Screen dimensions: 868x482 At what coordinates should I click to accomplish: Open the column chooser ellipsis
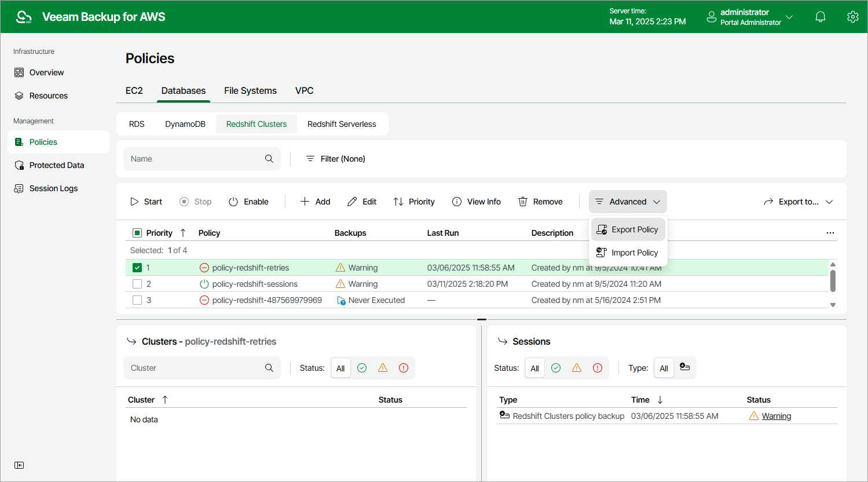click(830, 233)
